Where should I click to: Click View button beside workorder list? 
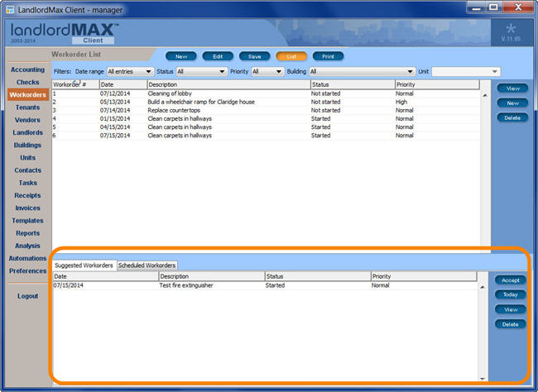[512, 88]
